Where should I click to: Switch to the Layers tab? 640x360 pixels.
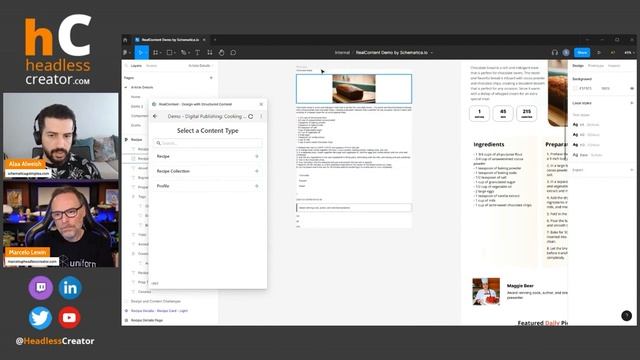tap(136, 66)
